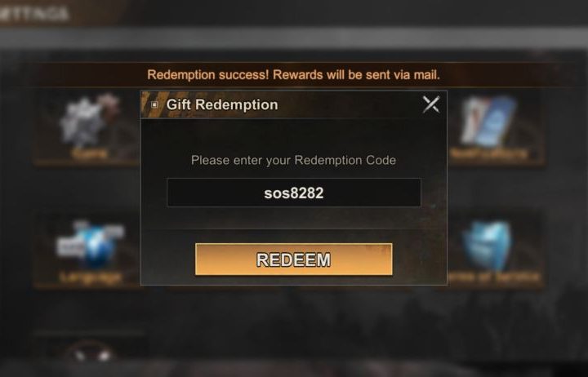588x377 pixels.
Task: Close the Gift Redemption dialog
Action: (x=431, y=104)
